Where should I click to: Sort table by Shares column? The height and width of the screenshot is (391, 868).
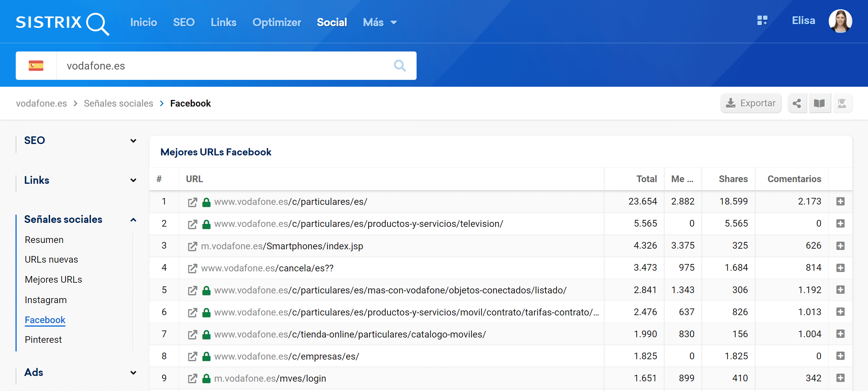point(733,179)
